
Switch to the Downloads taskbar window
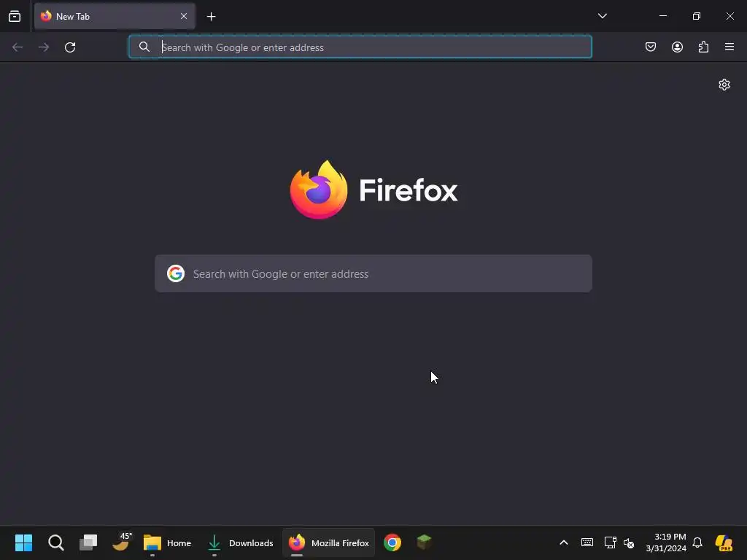pos(241,542)
